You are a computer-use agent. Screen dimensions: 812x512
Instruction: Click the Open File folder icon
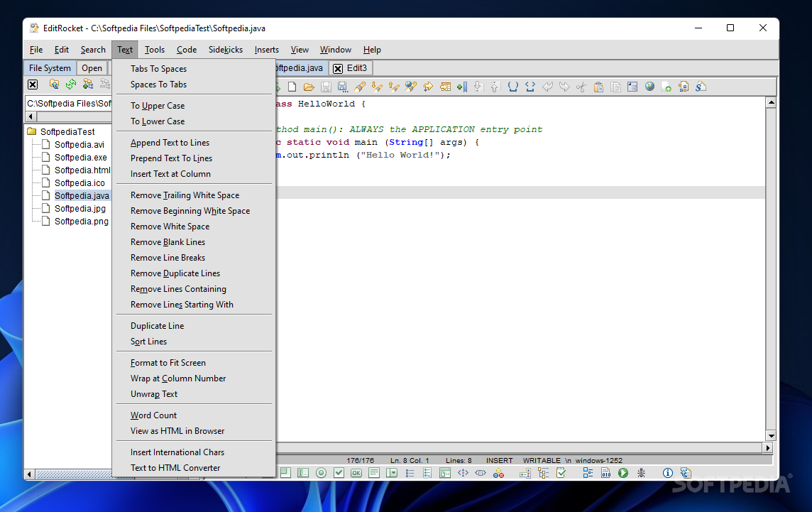309,87
